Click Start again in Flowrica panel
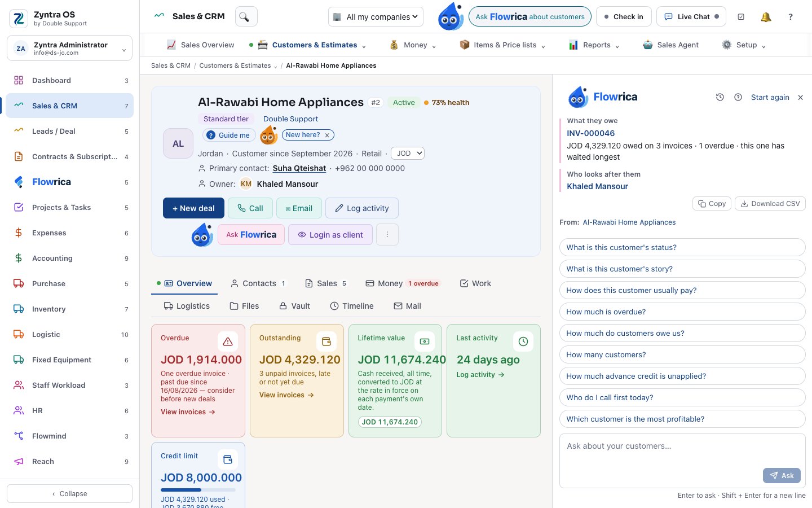The height and width of the screenshot is (508, 812). pyautogui.click(x=770, y=97)
